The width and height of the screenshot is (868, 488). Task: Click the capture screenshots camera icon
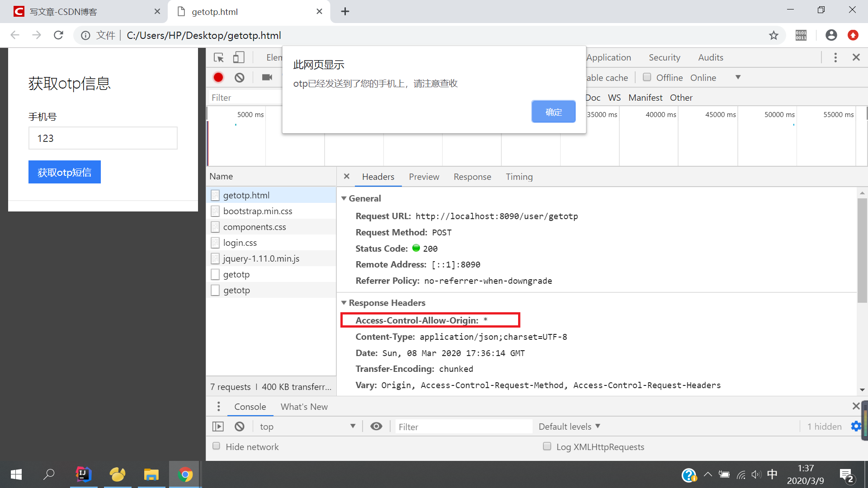point(267,77)
